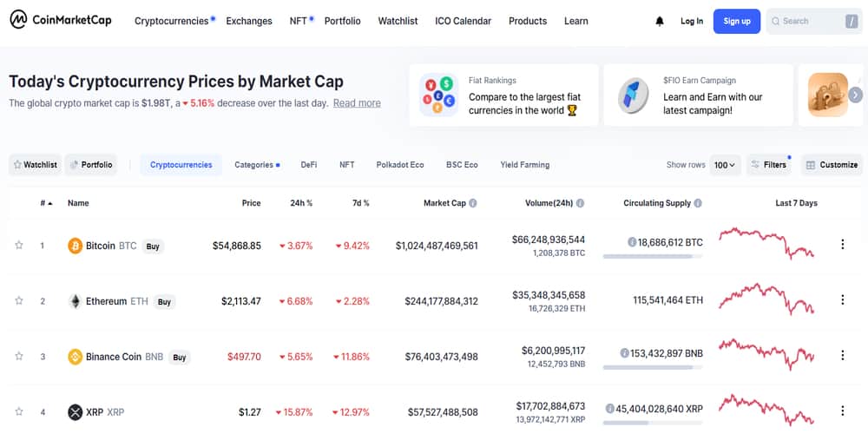Click the XRP coin icon
The width and height of the screenshot is (868, 434).
coord(76,412)
